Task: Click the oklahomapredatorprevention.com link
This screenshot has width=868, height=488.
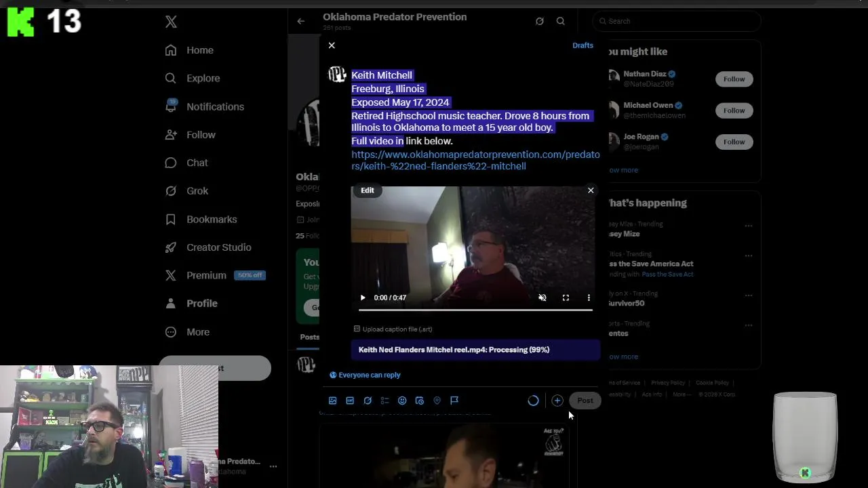Action: pyautogui.click(x=475, y=160)
